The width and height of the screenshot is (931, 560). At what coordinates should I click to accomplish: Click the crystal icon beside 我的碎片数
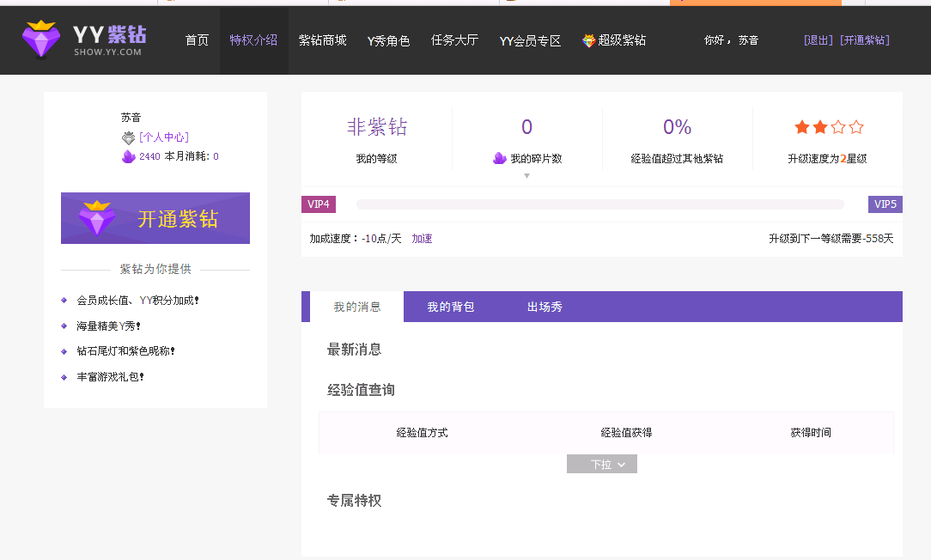(499, 158)
